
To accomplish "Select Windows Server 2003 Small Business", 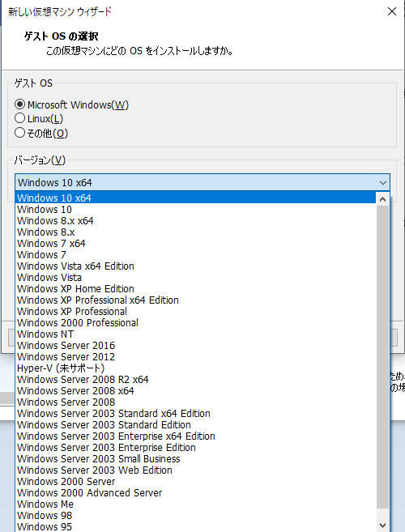I will click(x=196, y=458).
